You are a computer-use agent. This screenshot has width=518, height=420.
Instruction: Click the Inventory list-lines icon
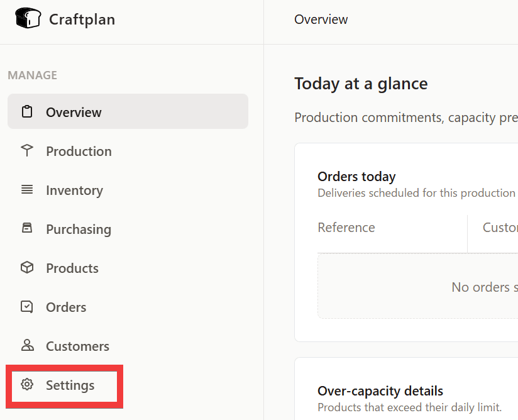pos(27,190)
